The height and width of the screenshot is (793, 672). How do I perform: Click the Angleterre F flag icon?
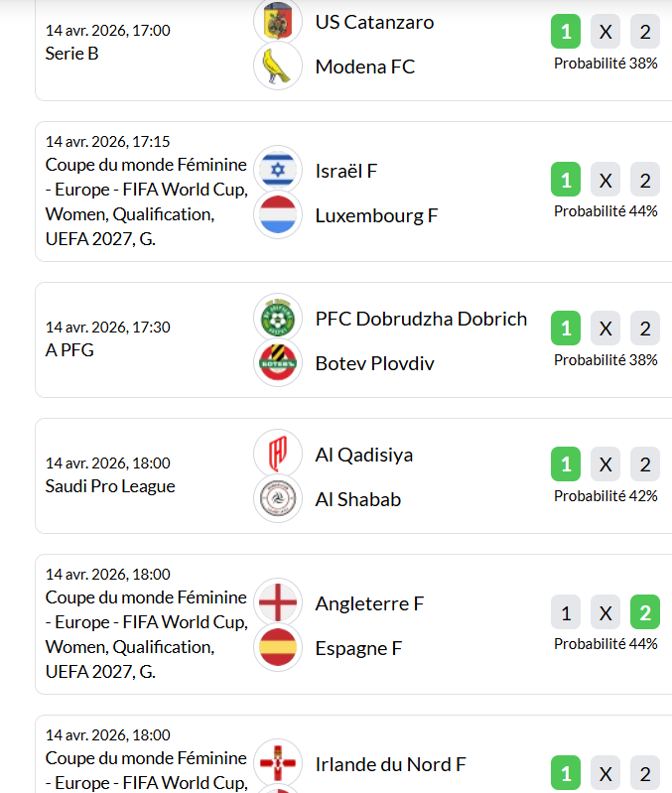[x=278, y=602]
